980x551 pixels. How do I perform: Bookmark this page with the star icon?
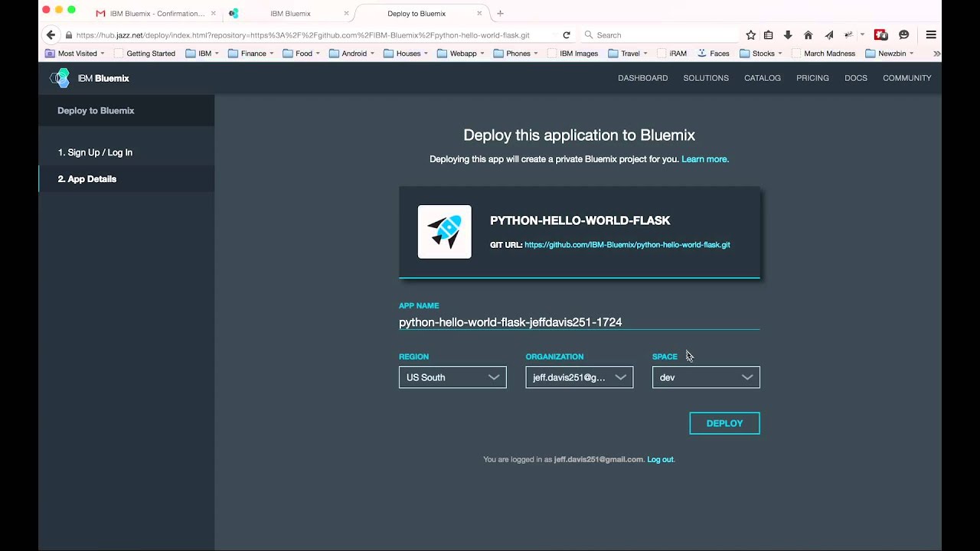click(x=750, y=35)
